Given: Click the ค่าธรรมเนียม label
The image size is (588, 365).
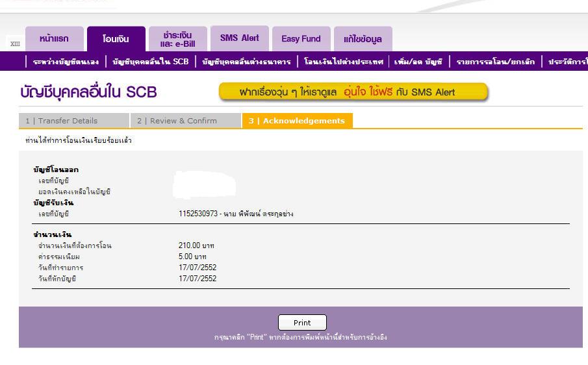Looking at the screenshot, I should [59, 257].
